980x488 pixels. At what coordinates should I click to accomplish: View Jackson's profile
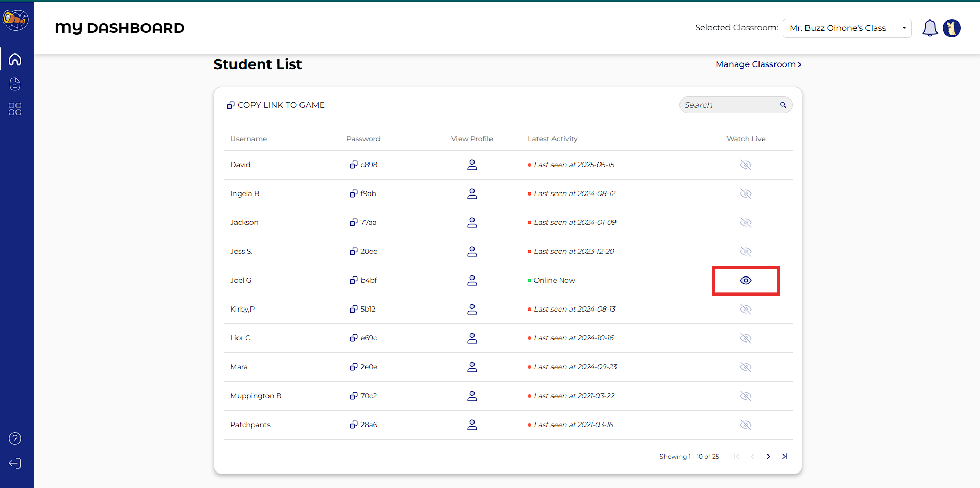click(x=472, y=222)
